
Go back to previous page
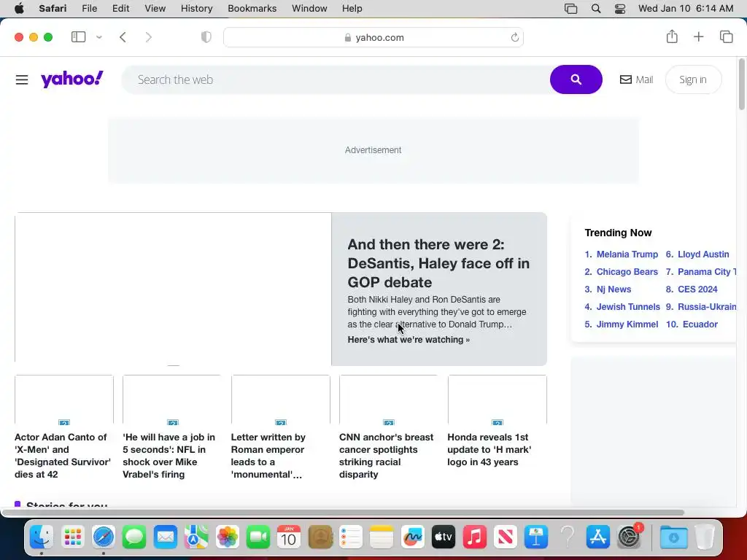click(x=123, y=36)
